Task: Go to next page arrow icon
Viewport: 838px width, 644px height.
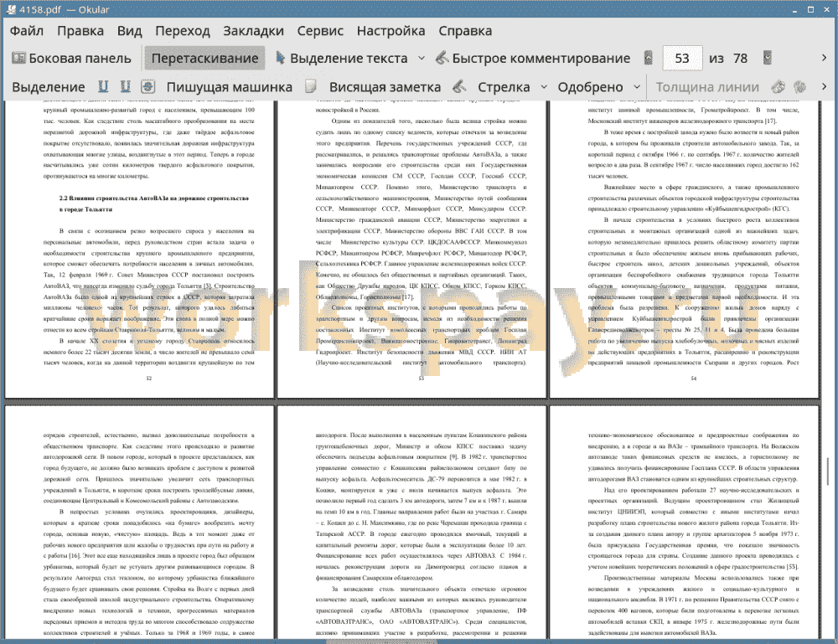Action: coord(768,58)
